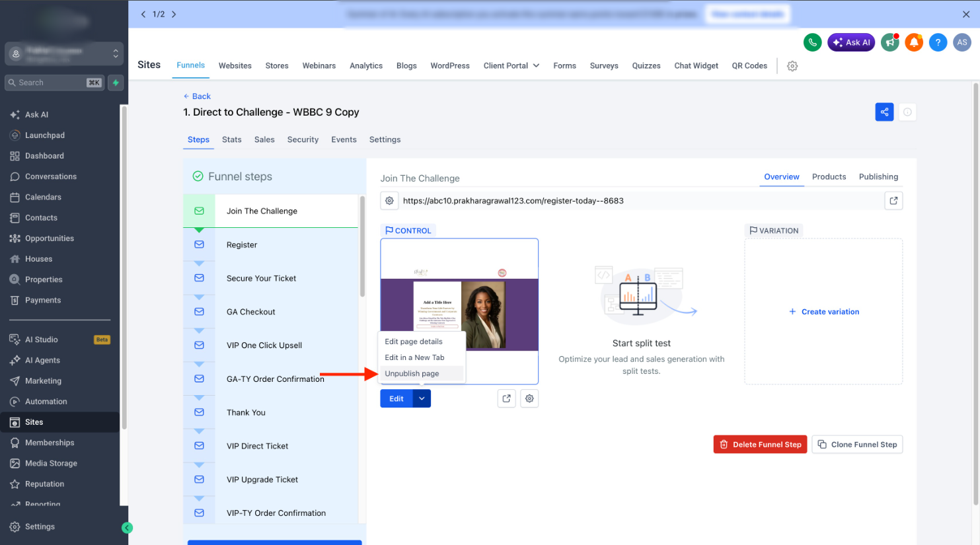Collapse the sidebar with green arrow
This screenshot has width=980, height=545.
coord(128,528)
